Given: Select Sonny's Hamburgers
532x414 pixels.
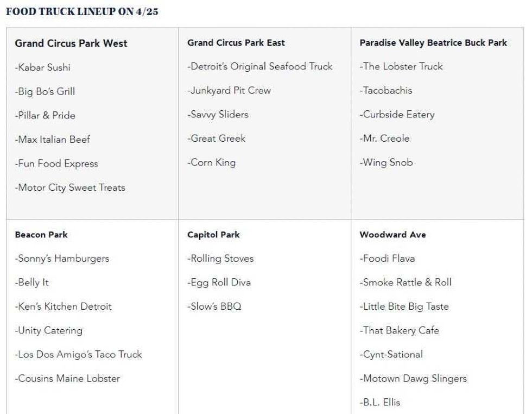Looking at the screenshot, I should (x=62, y=259).
